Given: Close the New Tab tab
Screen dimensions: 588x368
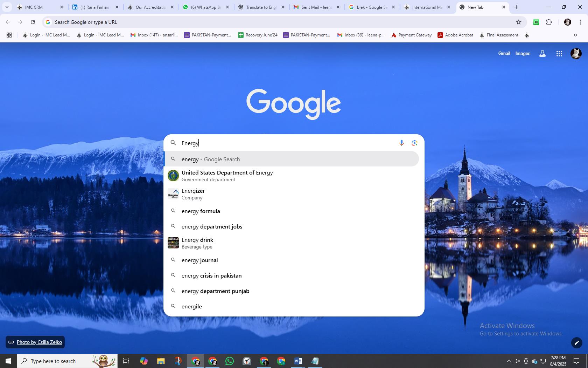Looking at the screenshot, I should 504,7.
